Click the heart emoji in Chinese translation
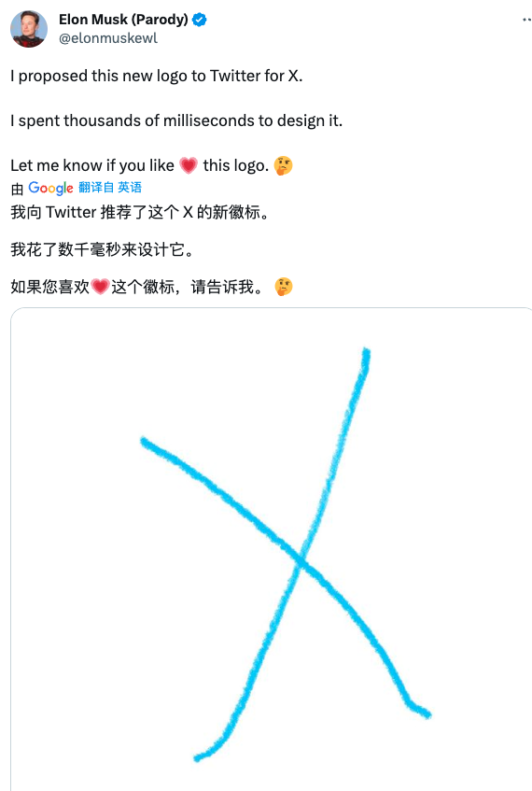The height and width of the screenshot is (791, 532). pos(101,287)
